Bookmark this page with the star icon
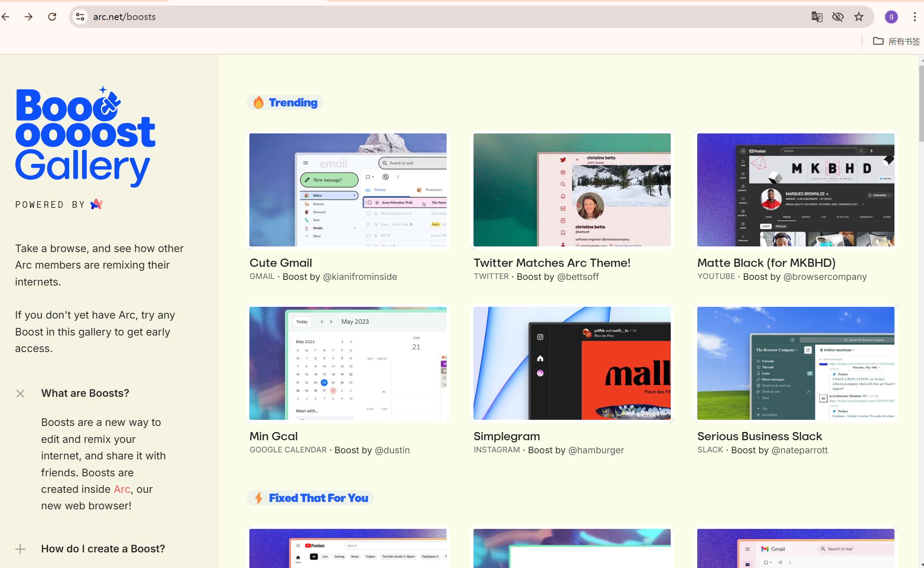The width and height of the screenshot is (924, 568). (859, 17)
